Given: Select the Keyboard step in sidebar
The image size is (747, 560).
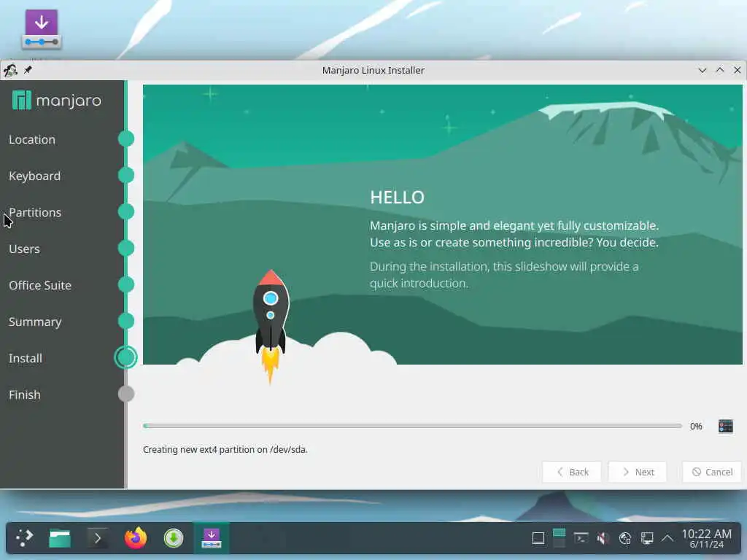Looking at the screenshot, I should coord(35,176).
